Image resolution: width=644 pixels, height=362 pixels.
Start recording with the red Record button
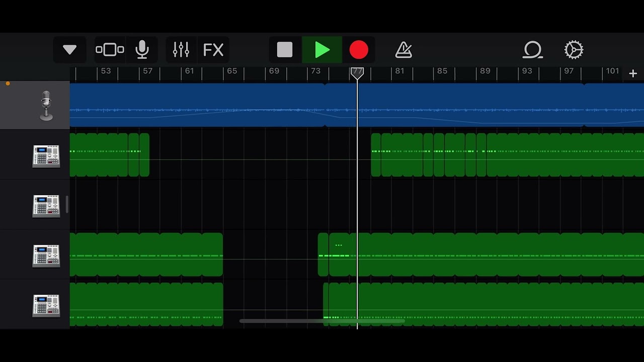point(359,50)
